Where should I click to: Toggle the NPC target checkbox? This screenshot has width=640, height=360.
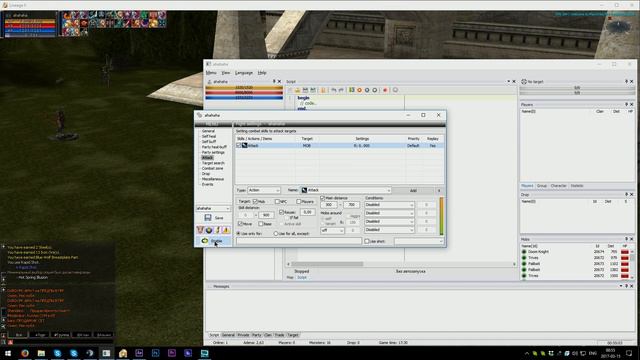point(277,201)
